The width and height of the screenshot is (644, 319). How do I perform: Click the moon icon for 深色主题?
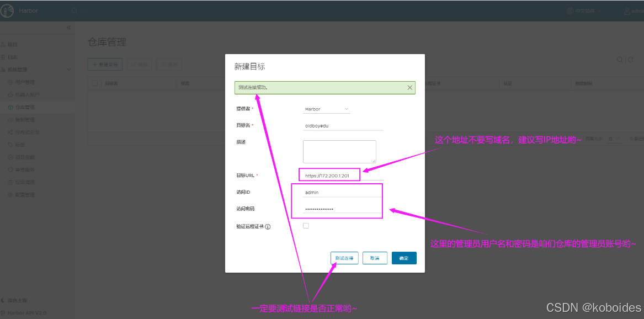3,301
